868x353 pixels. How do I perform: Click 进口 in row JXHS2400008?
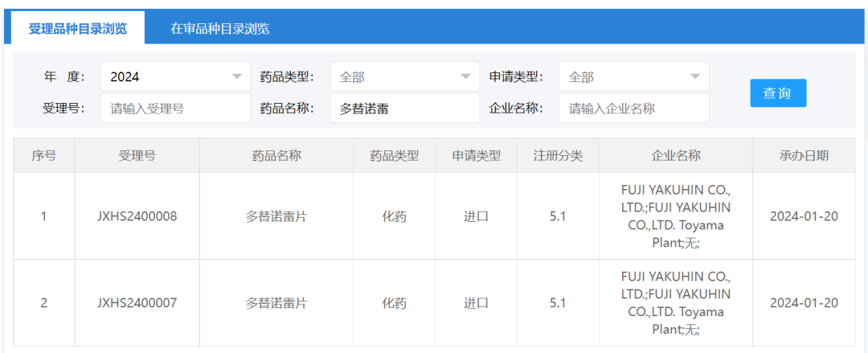pos(476,216)
